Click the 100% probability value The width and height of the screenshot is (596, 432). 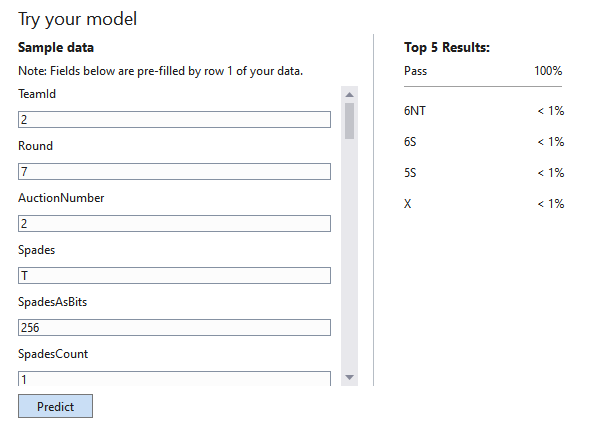click(x=548, y=71)
